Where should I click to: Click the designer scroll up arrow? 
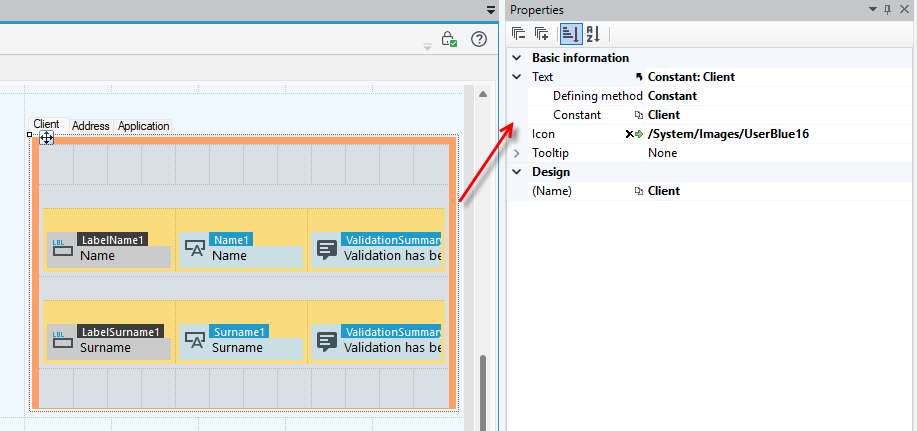(482, 94)
